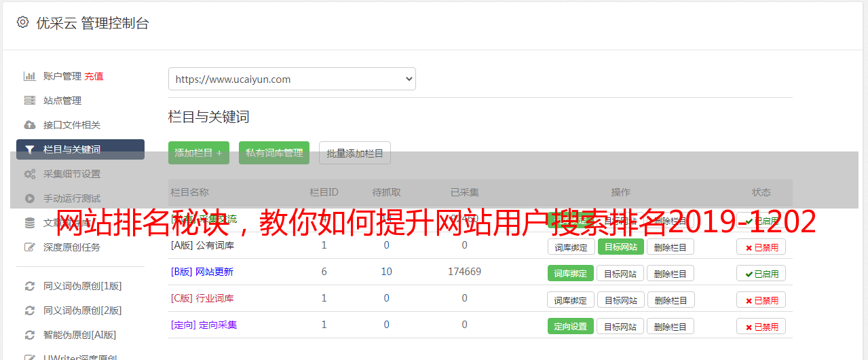This screenshot has width=868, height=360.
Task: Click the 栏目名称 table column header
Action: tap(189, 192)
